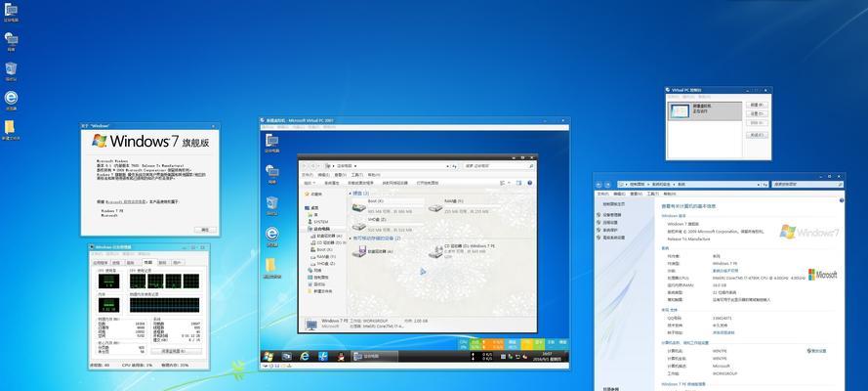Viewport: 868px width, 391px height.
Task: Click the blue tools icon in guest taskbar
Action: coord(323,356)
